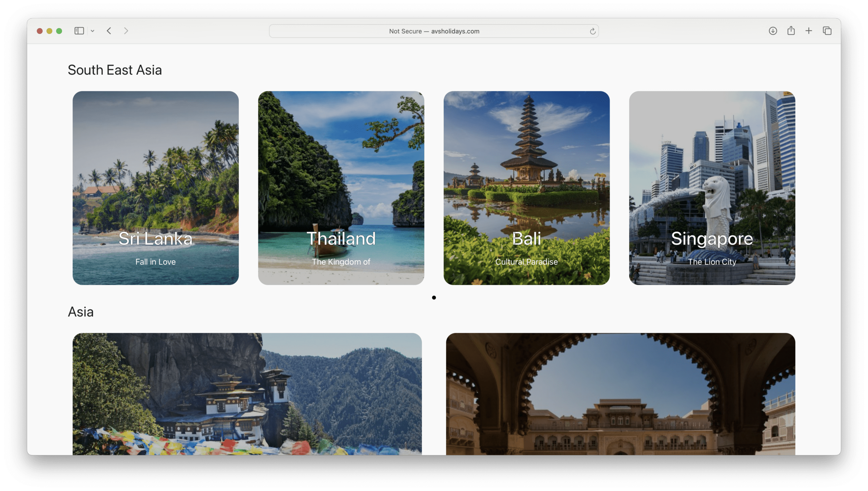
Task: Click the Share icon
Action: point(791,31)
